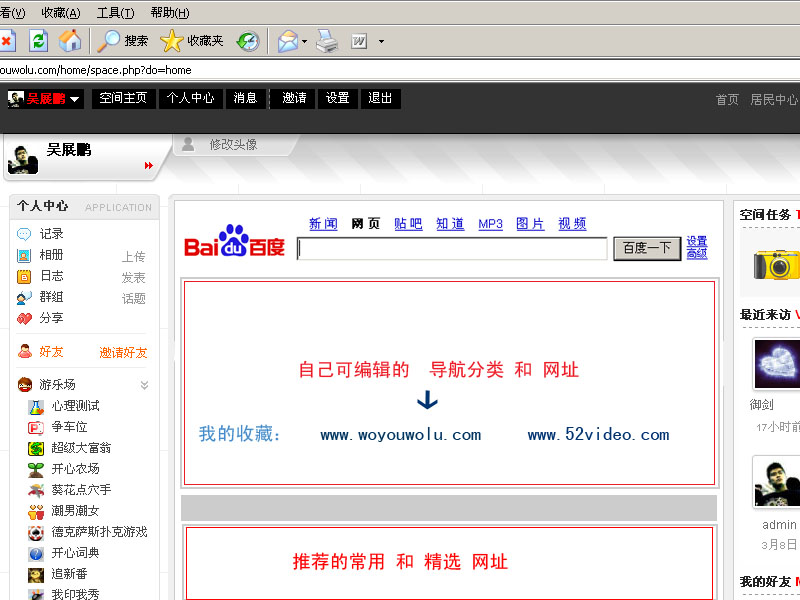Open 好友 with the friends icon

click(x=24, y=352)
